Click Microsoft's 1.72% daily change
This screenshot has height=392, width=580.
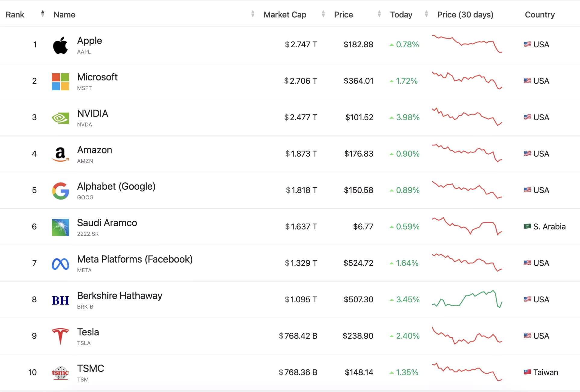click(407, 81)
